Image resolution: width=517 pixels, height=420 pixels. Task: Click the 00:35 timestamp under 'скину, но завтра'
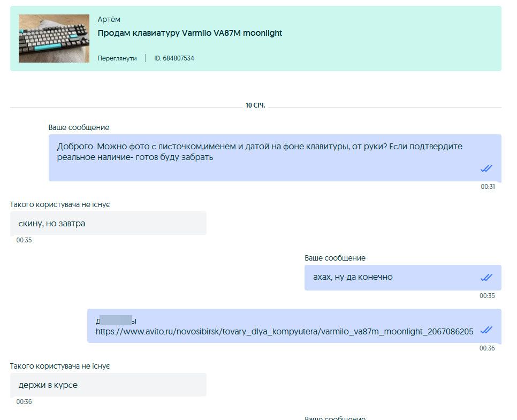tap(24, 240)
